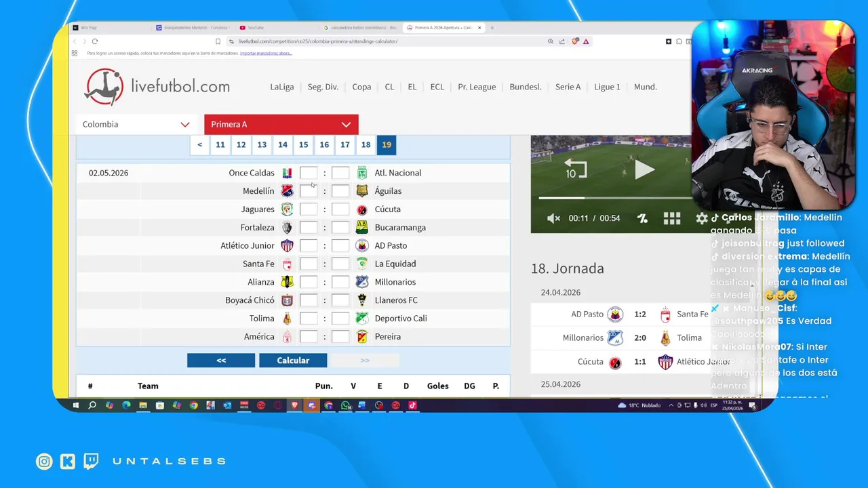Reload the browser page
The image size is (868, 488).
point(95,41)
